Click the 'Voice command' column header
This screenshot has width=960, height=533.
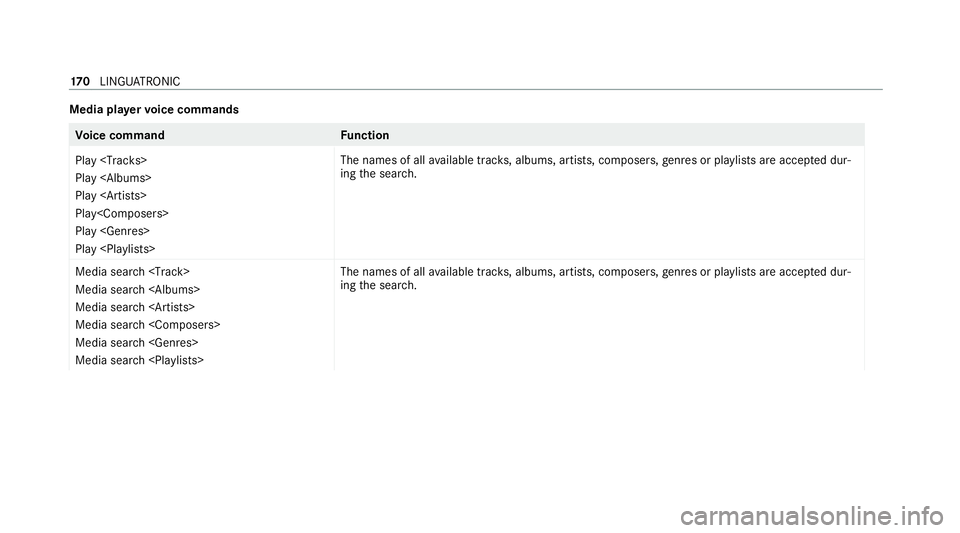120,135
